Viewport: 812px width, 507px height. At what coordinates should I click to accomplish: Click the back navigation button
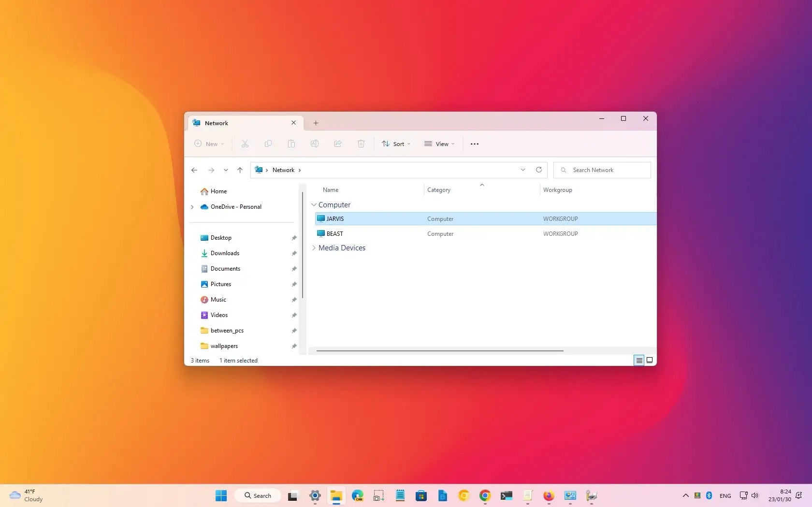click(x=194, y=170)
